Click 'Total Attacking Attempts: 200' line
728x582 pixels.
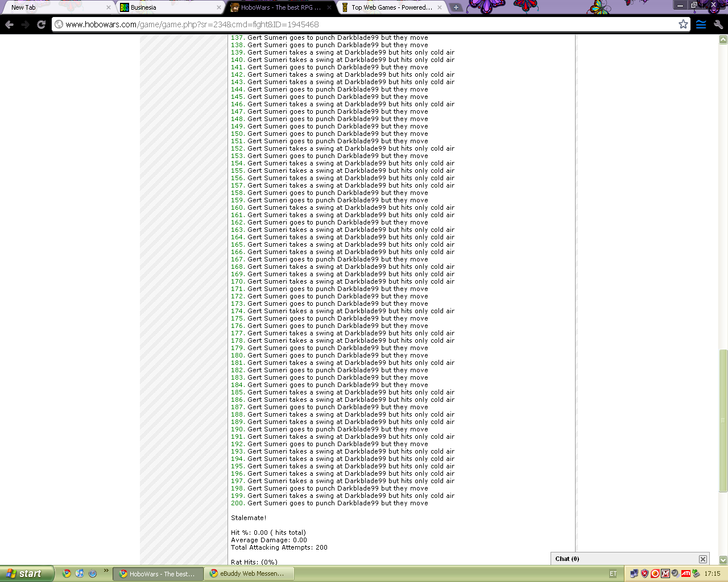(x=279, y=547)
